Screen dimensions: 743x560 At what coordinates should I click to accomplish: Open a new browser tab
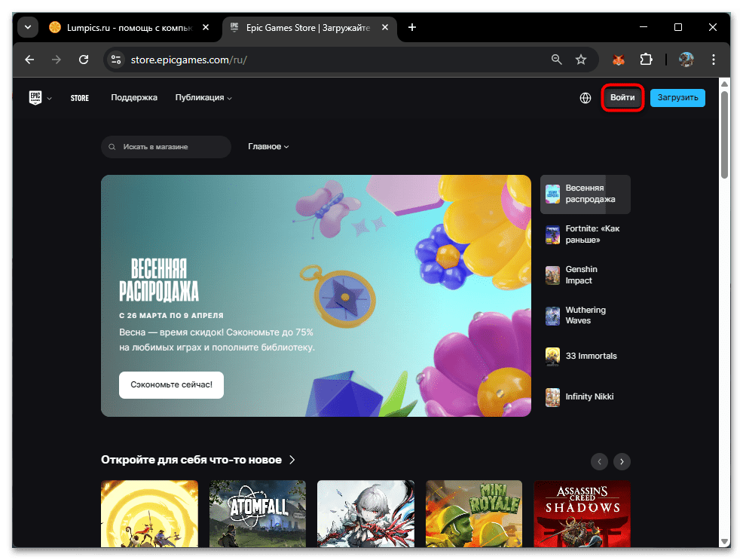click(x=412, y=27)
